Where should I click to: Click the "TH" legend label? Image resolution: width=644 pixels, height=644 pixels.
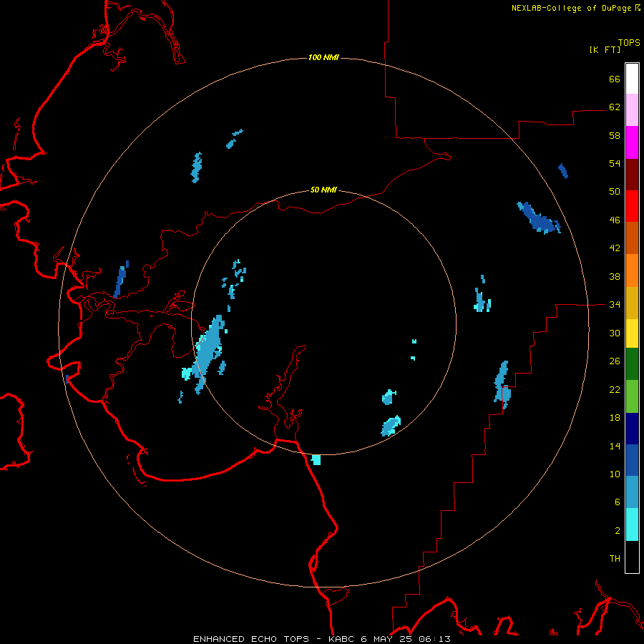615,559
